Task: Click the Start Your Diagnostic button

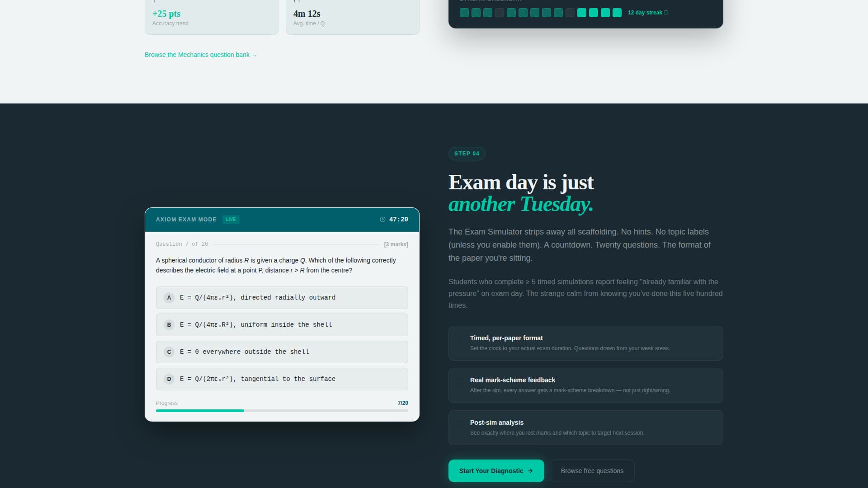Action: coord(496,471)
